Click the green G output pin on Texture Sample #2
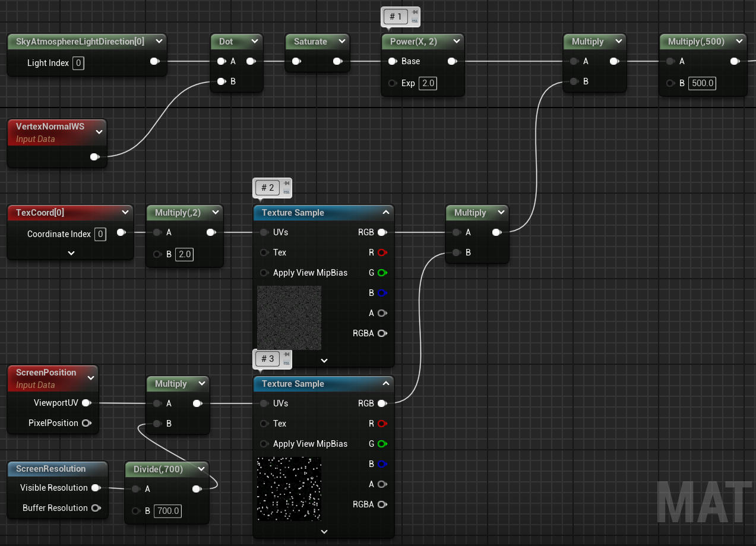Screen dimensions: 756x546 coord(382,273)
